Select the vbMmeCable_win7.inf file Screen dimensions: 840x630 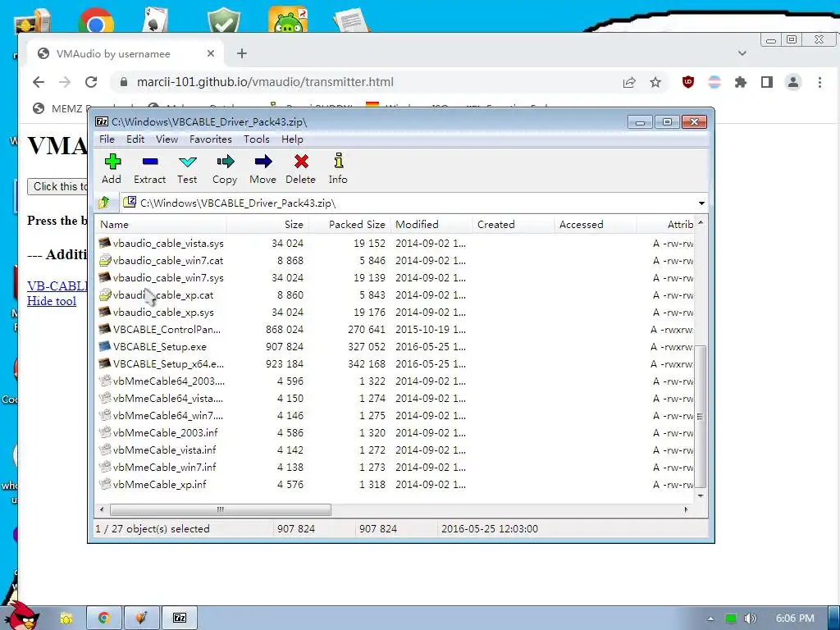tap(164, 467)
